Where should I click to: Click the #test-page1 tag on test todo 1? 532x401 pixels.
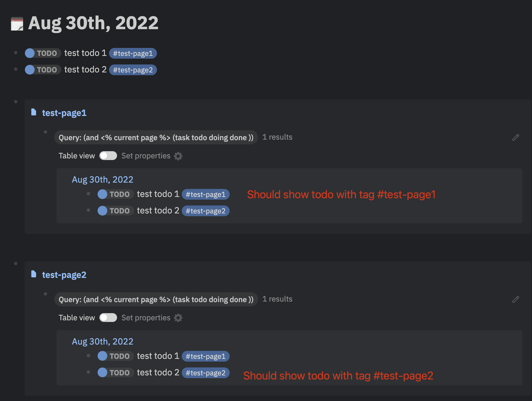[133, 53]
